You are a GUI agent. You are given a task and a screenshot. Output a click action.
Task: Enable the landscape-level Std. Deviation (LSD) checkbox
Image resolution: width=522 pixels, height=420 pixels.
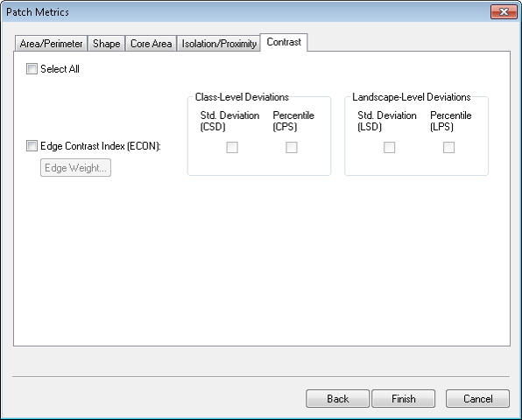tap(390, 147)
